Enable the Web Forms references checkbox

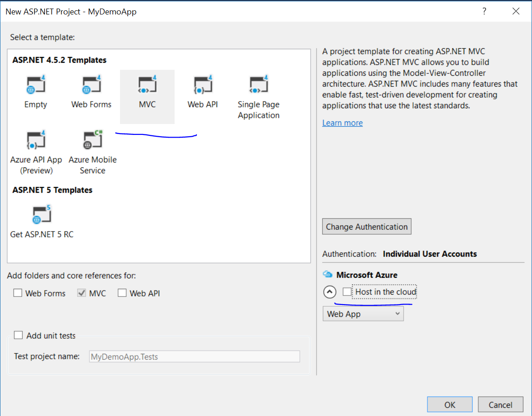(x=18, y=293)
